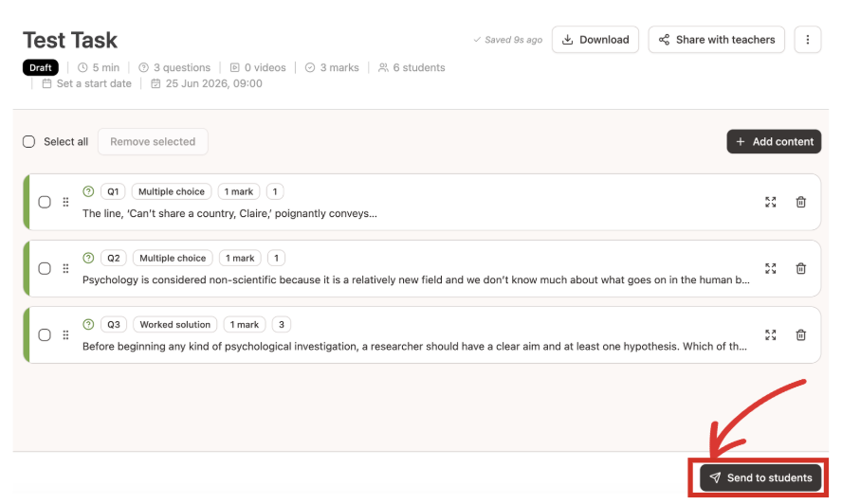
Task: Set a start date
Action: [x=87, y=83]
